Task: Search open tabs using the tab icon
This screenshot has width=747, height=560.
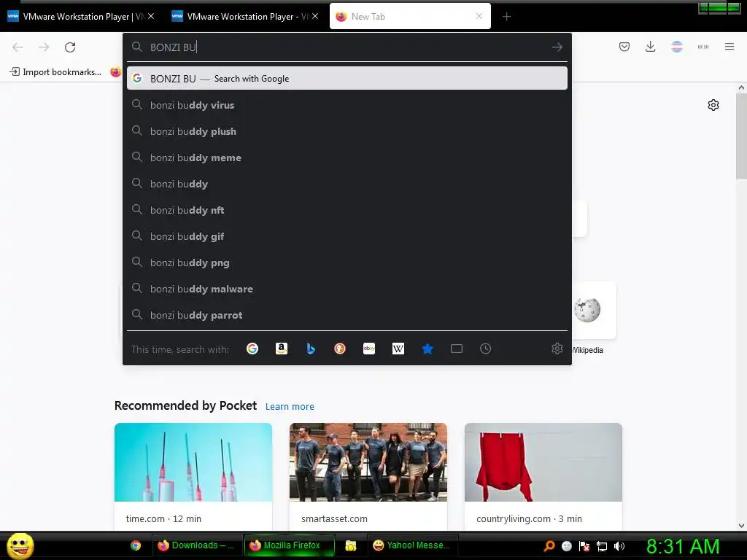Action: click(457, 349)
